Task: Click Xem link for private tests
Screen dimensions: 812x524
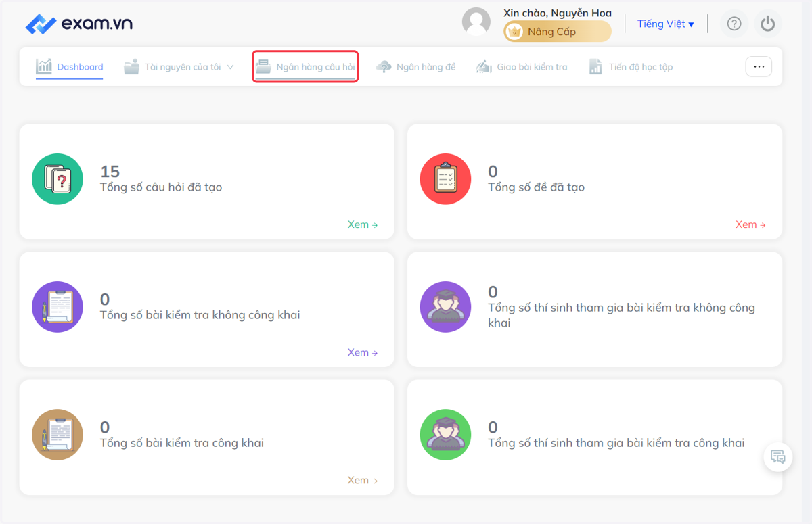Action: tap(363, 352)
